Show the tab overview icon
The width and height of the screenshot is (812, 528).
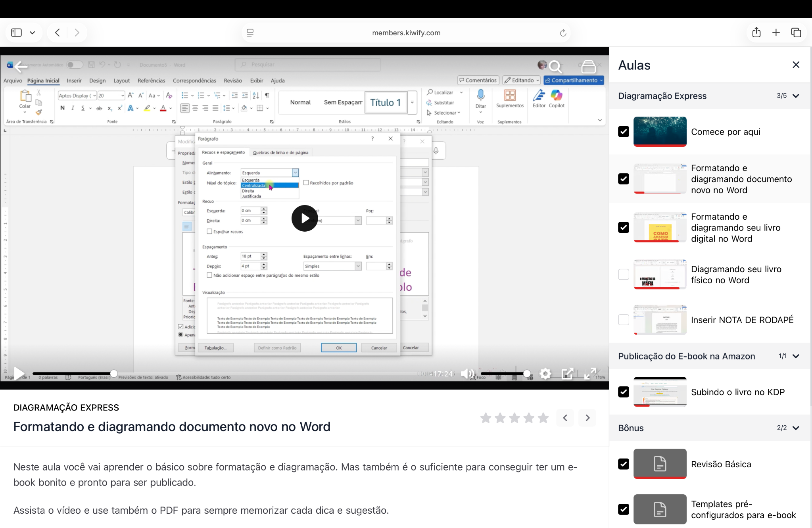point(796,33)
